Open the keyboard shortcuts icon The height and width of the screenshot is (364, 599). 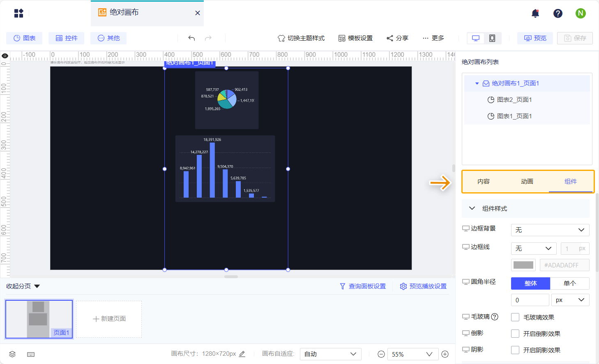[x=31, y=354]
